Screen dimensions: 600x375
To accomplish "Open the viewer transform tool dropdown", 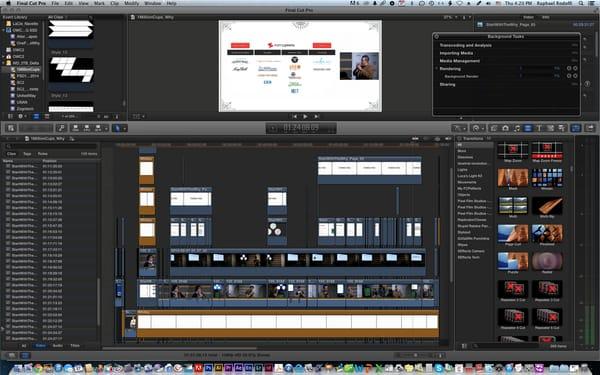I will (139, 116).
